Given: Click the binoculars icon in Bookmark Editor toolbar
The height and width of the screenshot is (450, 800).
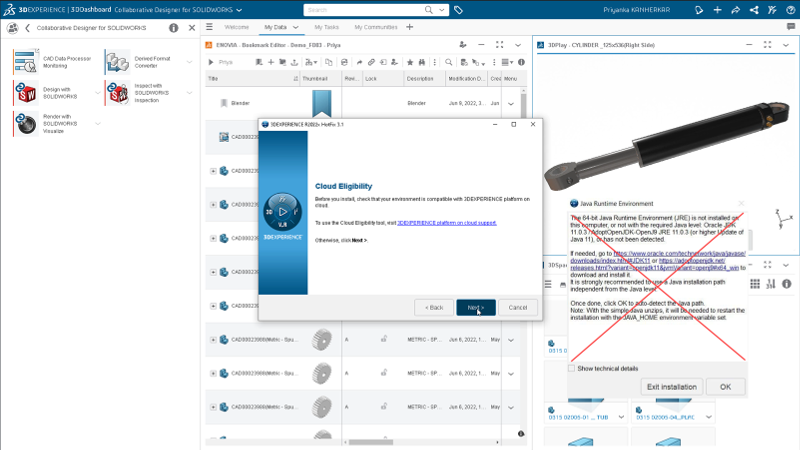Looking at the screenshot, I should (421, 62).
